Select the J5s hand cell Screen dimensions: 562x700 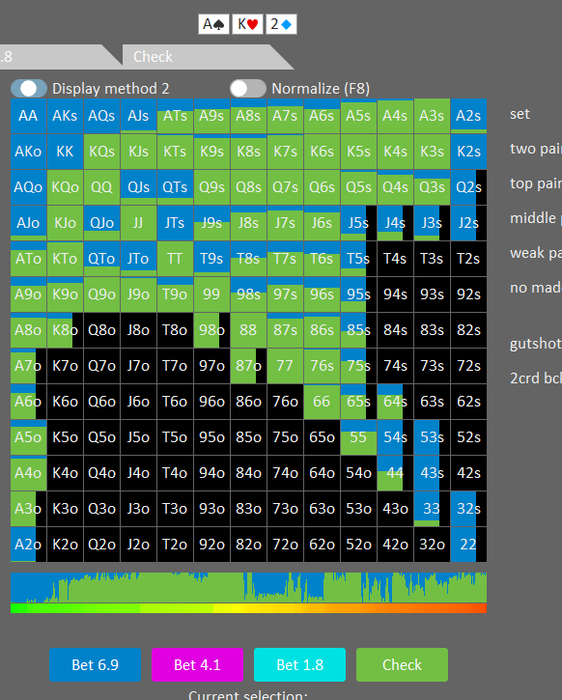[358, 223]
